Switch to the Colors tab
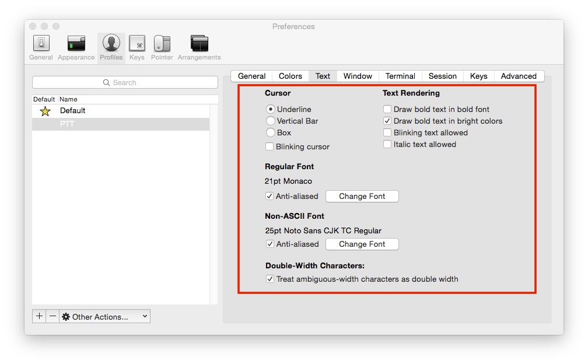The width and height of the screenshot is (588, 364). (x=290, y=76)
